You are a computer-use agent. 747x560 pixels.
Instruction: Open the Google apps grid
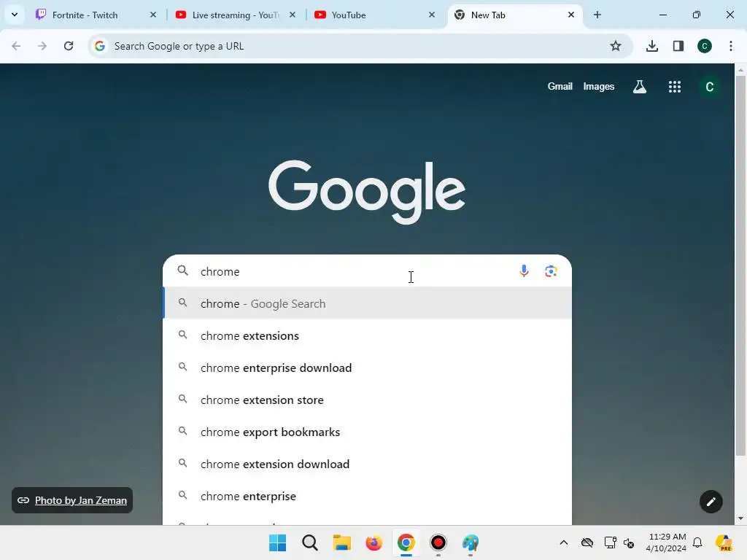[x=675, y=87]
